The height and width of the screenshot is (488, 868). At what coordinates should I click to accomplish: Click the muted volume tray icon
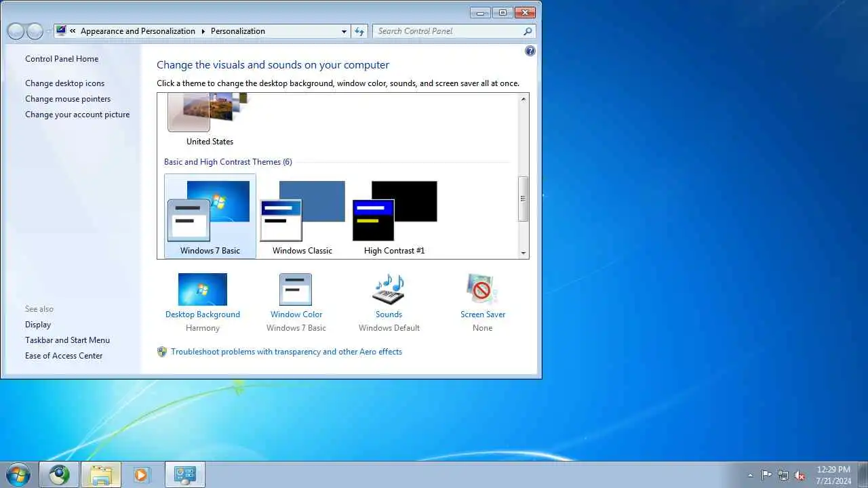(800, 475)
